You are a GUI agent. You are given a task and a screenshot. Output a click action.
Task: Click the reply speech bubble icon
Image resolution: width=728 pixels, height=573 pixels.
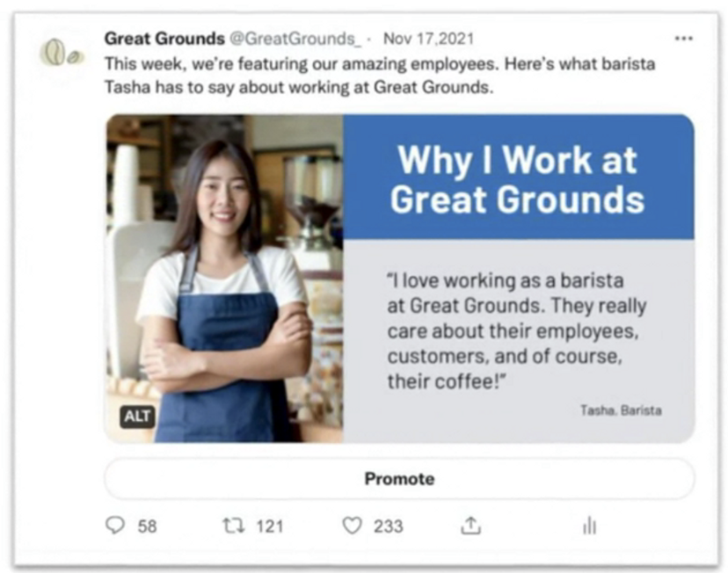115,526
